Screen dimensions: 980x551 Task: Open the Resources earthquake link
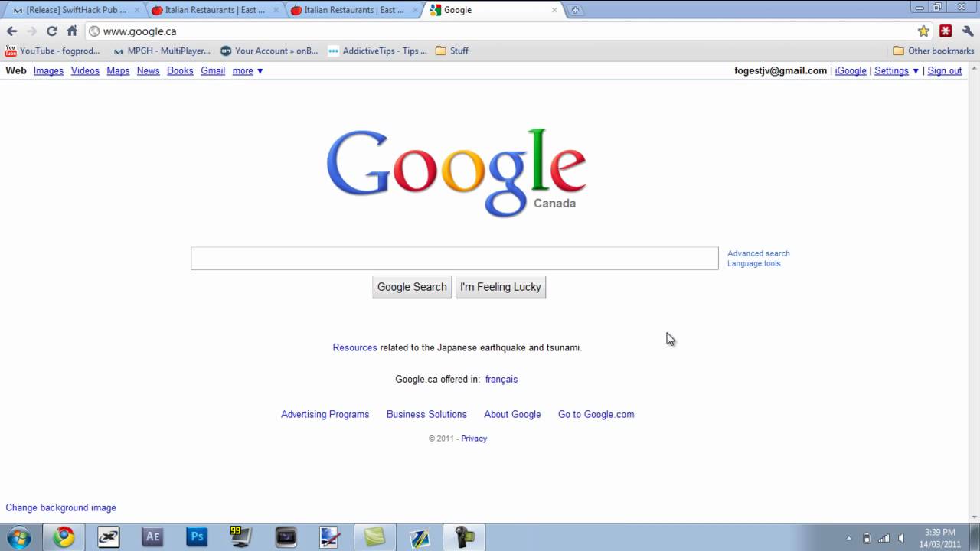click(x=354, y=347)
